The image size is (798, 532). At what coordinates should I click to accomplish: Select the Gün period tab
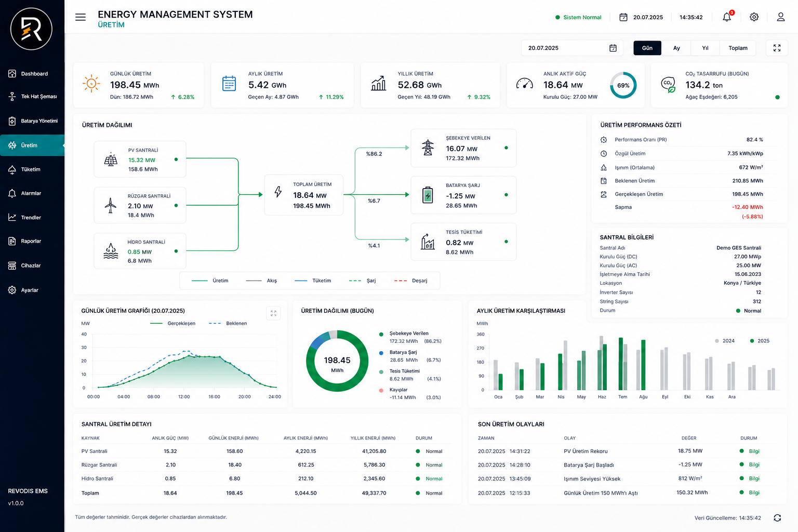(x=647, y=48)
